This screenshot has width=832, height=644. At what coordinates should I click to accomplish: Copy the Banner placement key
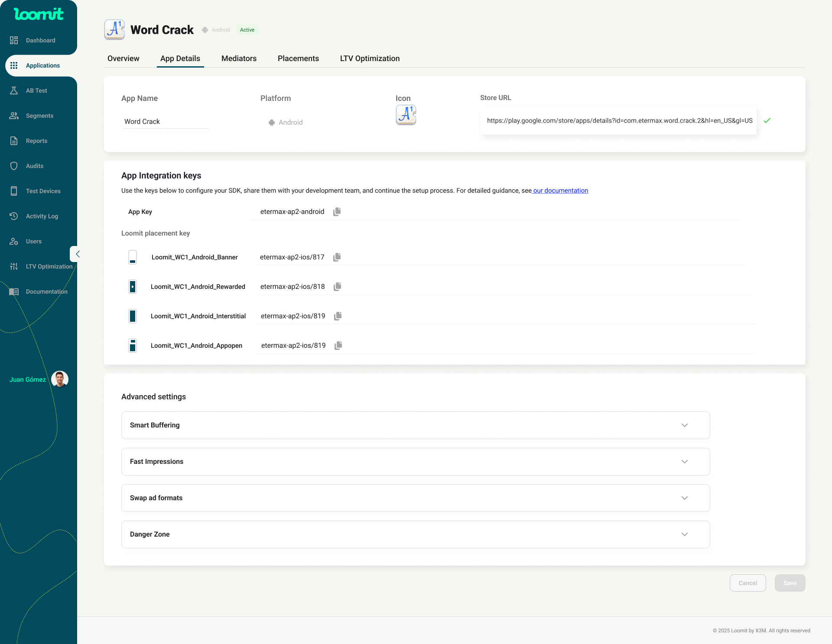337,257
